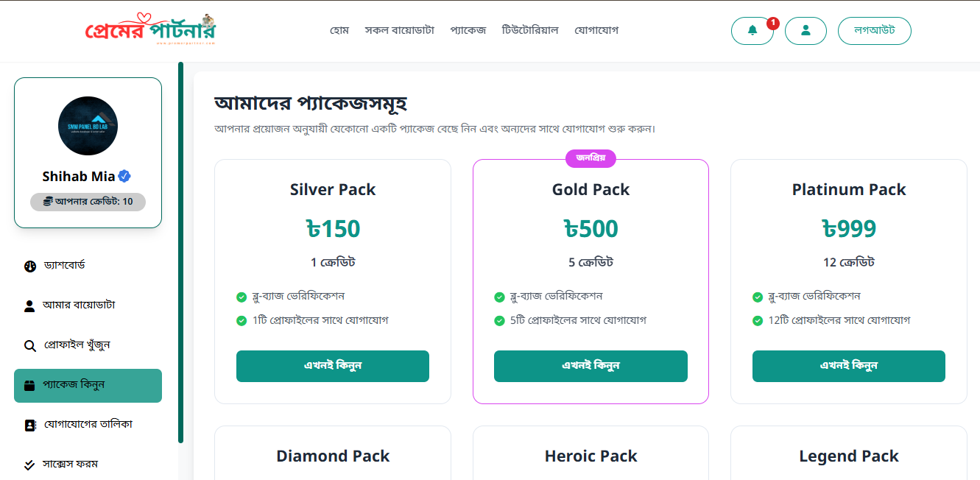
Task: Buy the Platinum Pack with এখনই কিনুন
Action: point(849,366)
